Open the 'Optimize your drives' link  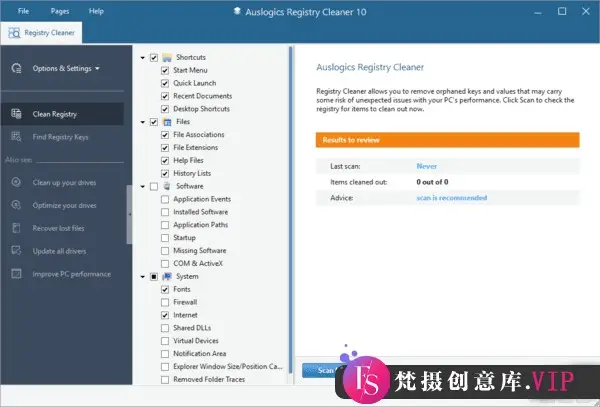pyautogui.click(x=64, y=205)
